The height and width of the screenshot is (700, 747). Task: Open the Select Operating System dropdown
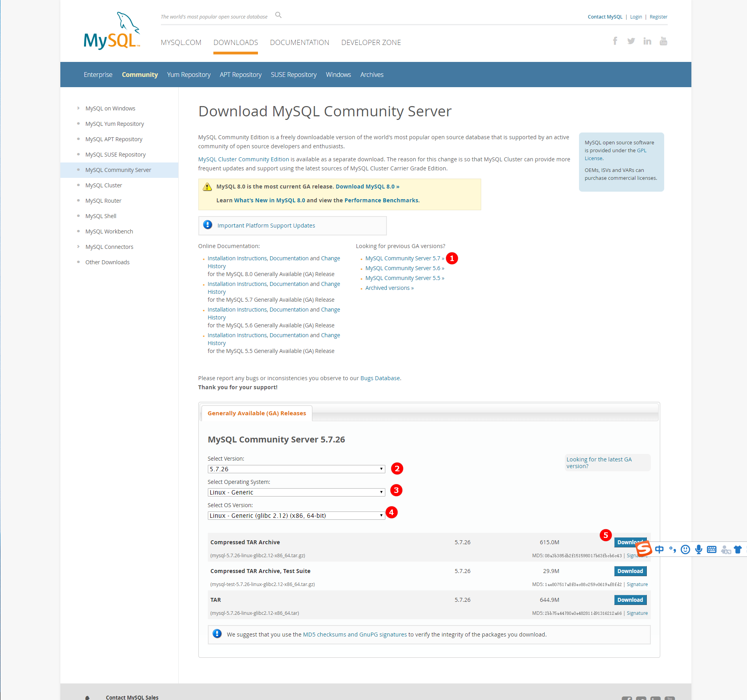pos(296,492)
